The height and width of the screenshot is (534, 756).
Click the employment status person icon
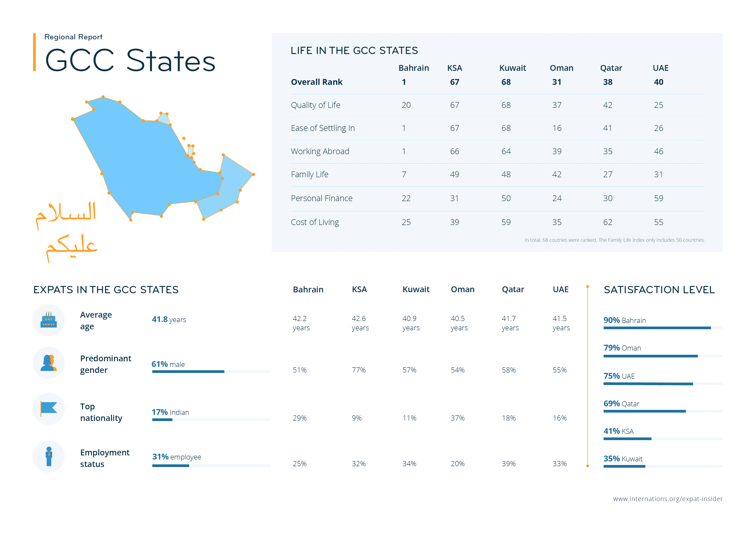tap(48, 456)
